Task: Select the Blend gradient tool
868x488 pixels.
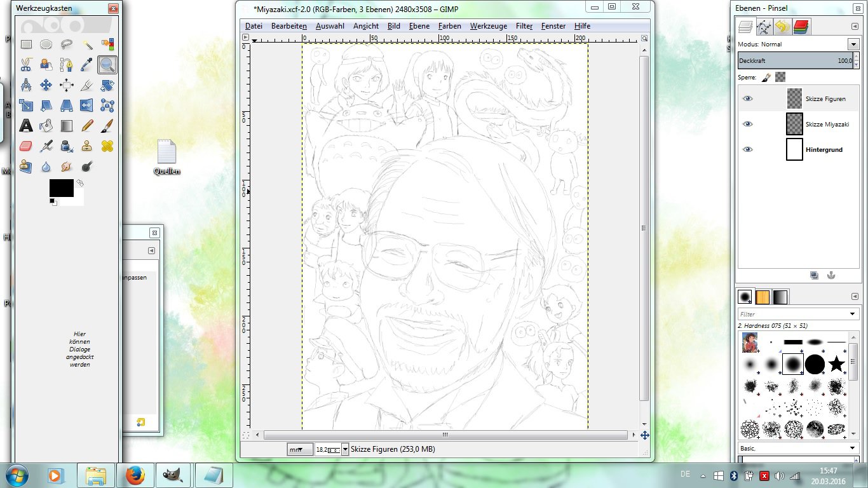Action: tap(67, 126)
